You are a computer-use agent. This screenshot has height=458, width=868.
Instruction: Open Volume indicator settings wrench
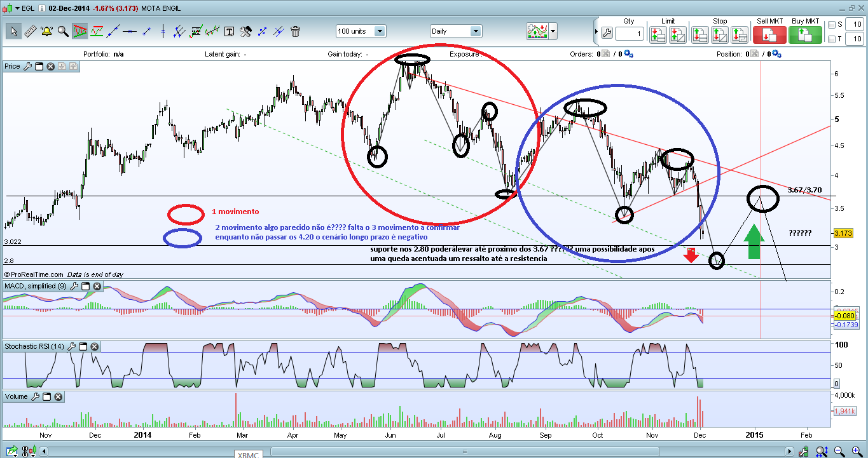tap(36, 397)
